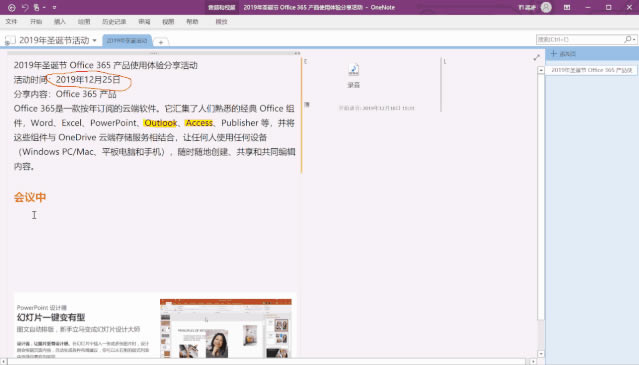Switch to the 历史记录 ribbon tab
Screen dimensions: 639x365
pyautogui.click(x=114, y=22)
